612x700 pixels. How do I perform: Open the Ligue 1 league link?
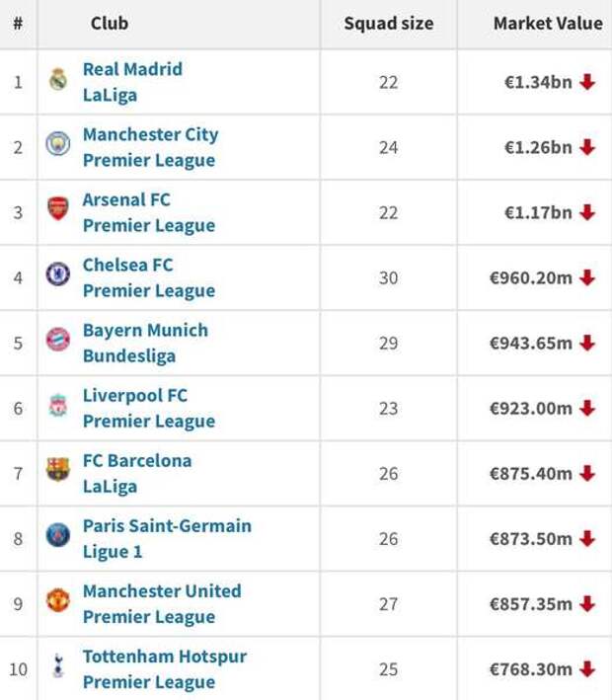click(113, 552)
